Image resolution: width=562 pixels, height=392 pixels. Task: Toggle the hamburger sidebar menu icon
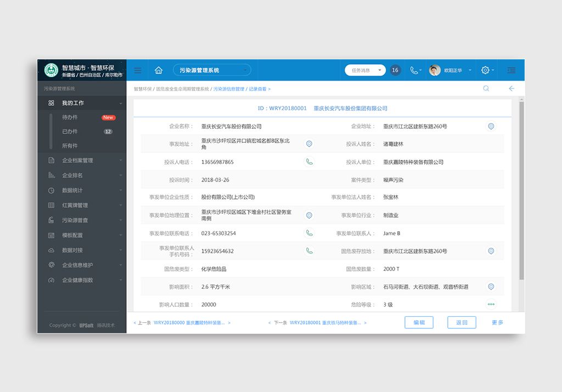point(138,70)
